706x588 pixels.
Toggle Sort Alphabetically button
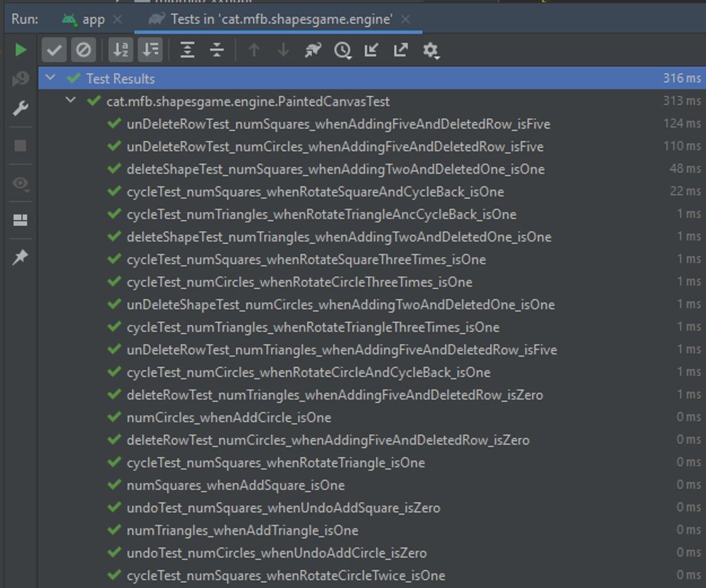point(121,51)
